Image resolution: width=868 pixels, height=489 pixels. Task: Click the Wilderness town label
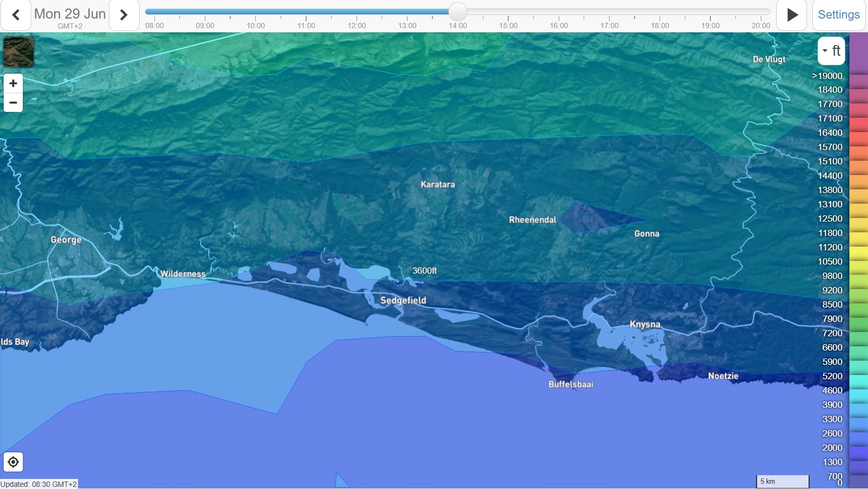(x=183, y=274)
